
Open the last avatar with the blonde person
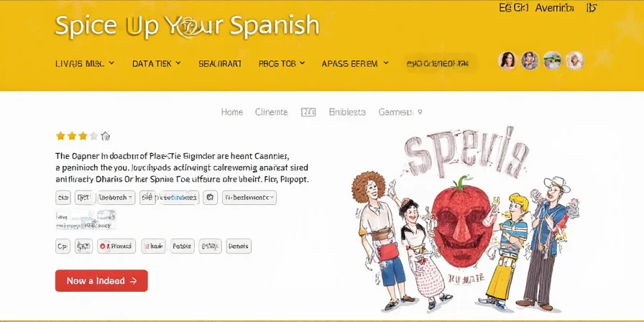575,61
